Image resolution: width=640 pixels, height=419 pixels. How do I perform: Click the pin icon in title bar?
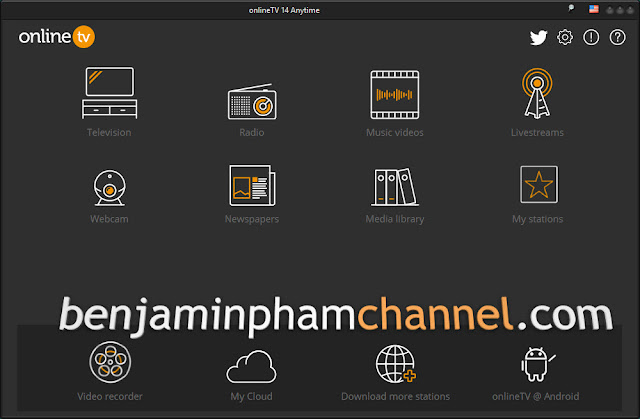pyautogui.click(x=571, y=9)
